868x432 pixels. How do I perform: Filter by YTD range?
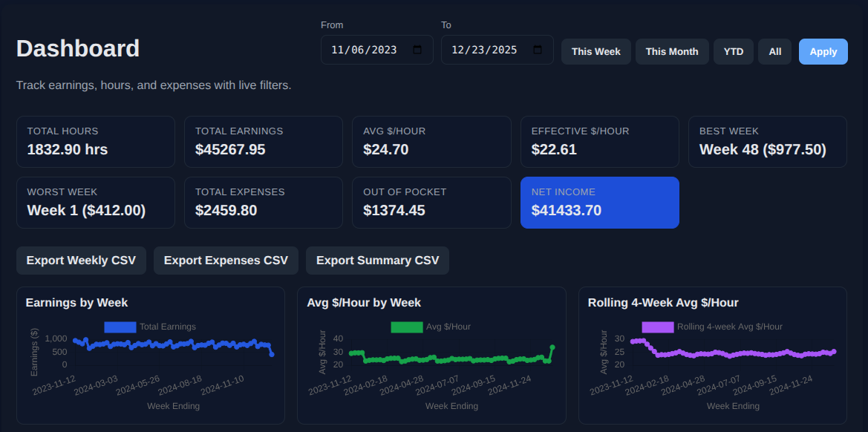pyautogui.click(x=734, y=52)
